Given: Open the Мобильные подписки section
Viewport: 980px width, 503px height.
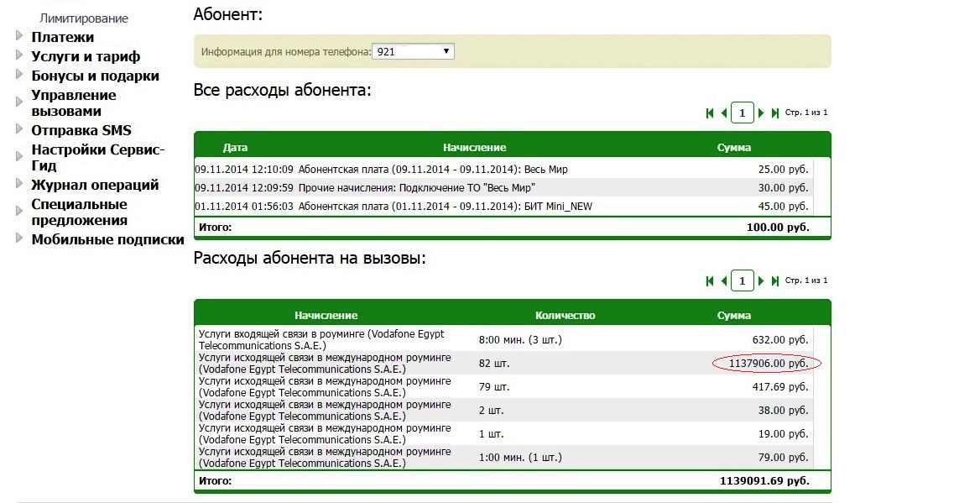Looking at the screenshot, I should tap(107, 239).
